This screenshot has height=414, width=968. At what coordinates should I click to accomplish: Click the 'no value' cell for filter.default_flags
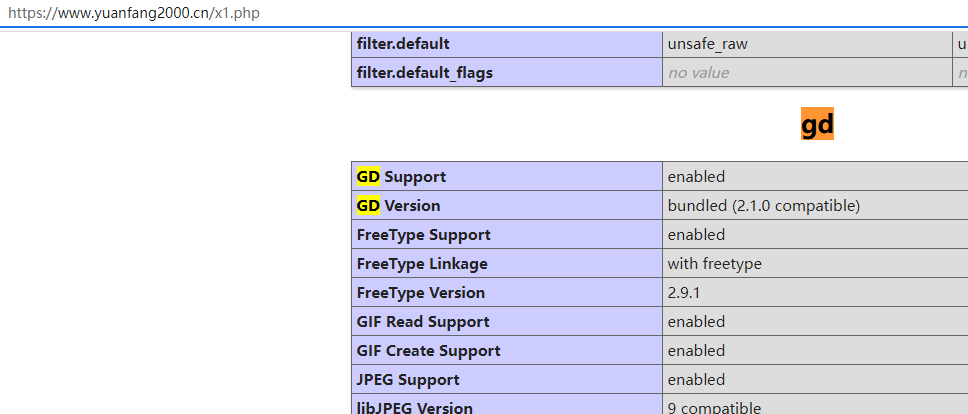pos(698,72)
